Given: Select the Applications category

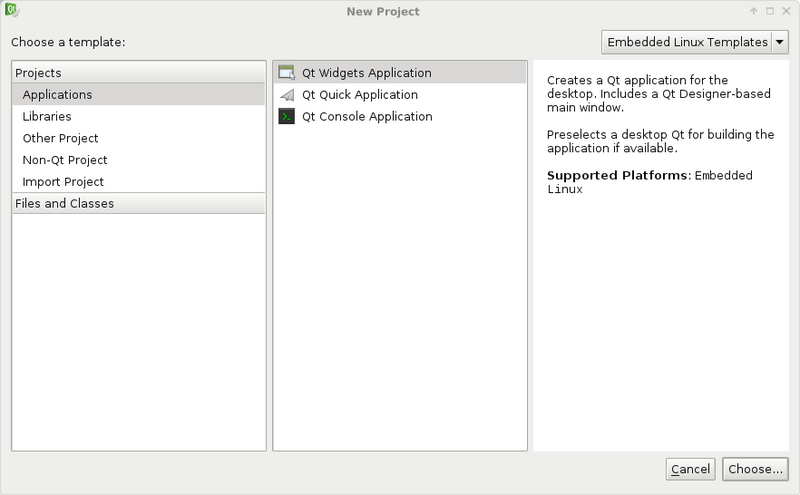Looking at the screenshot, I should [138, 94].
